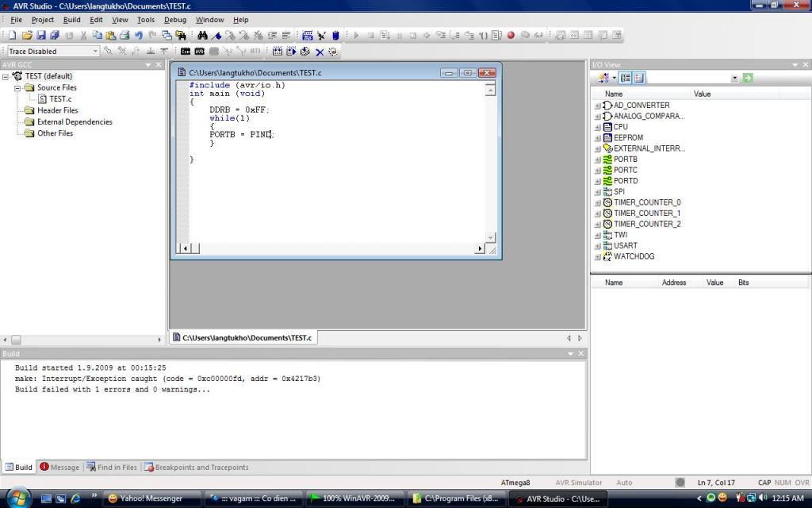Viewport: 812px width, 508px height.
Task: Open the Build menu
Action: [71, 20]
